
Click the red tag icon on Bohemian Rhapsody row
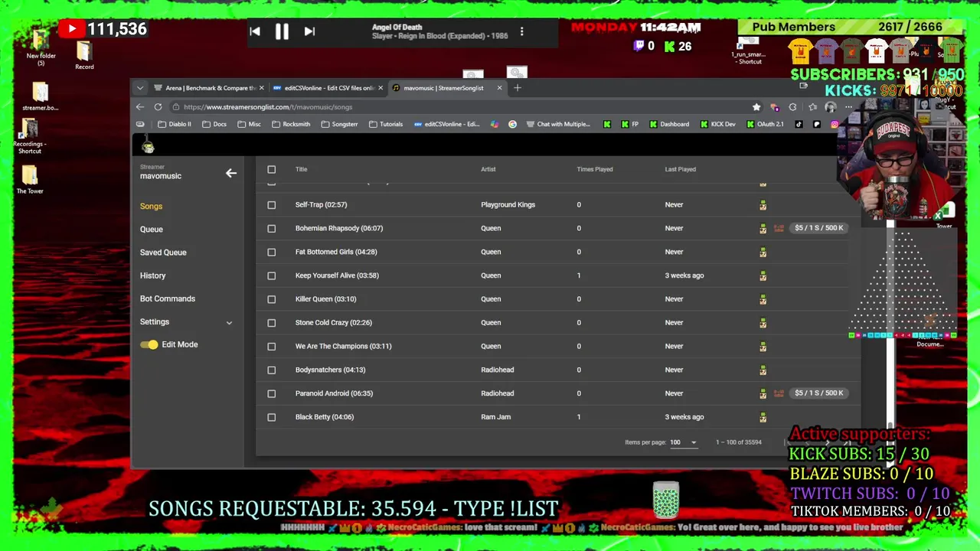779,228
